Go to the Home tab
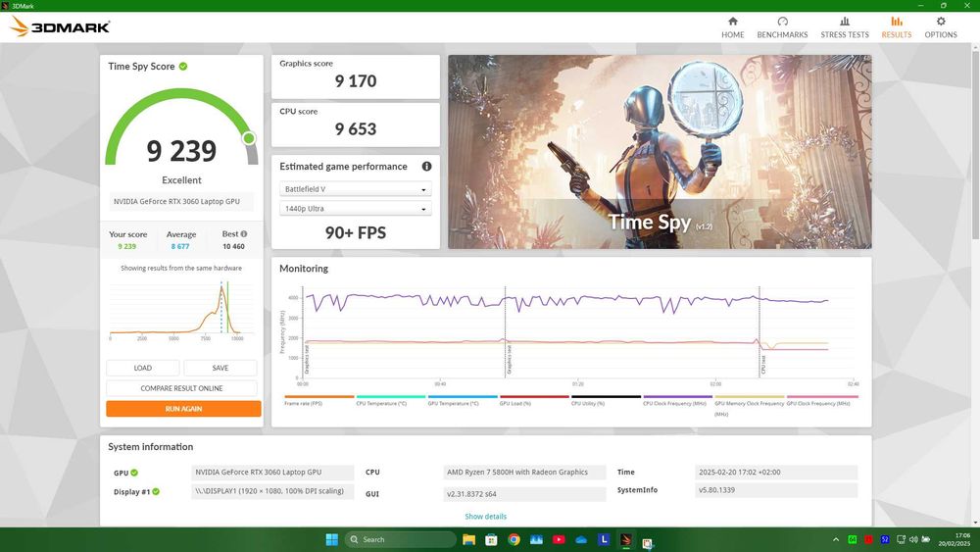980x552 pixels. tap(732, 27)
